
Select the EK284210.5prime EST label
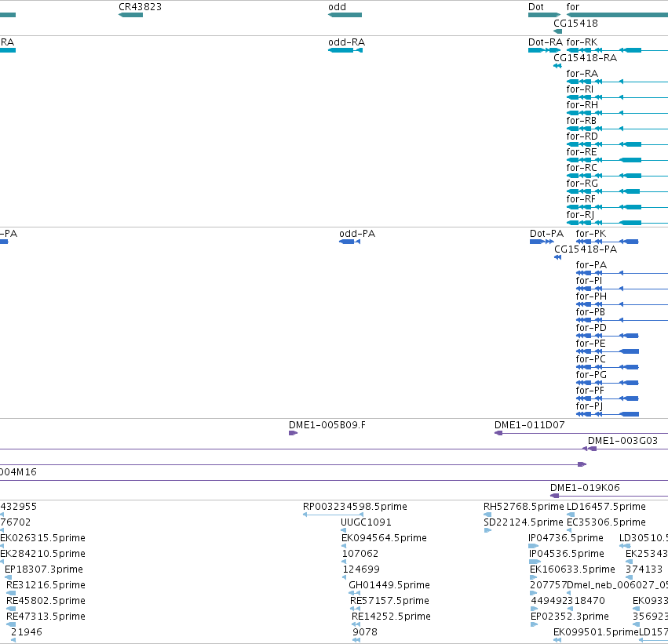[x=42, y=554]
